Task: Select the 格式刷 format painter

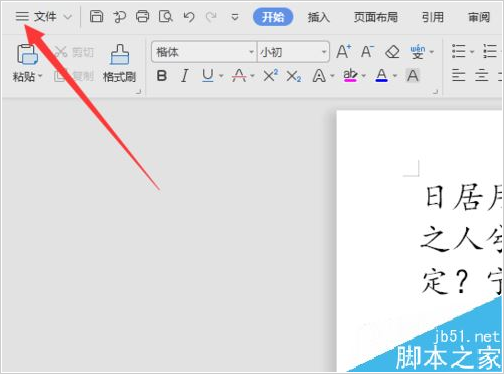Action: pyautogui.click(x=119, y=63)
